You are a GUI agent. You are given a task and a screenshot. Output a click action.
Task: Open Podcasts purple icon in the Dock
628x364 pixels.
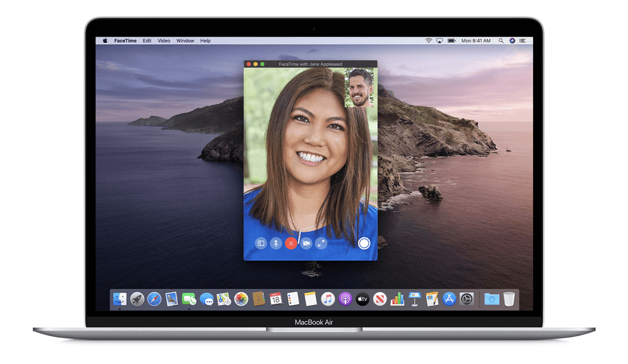[x=345, y=299]
